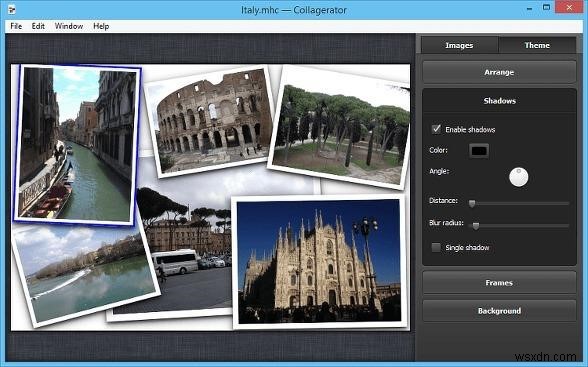Click the Collagerator app icon in title bar
Screen dimensions: 588x367
12,9
